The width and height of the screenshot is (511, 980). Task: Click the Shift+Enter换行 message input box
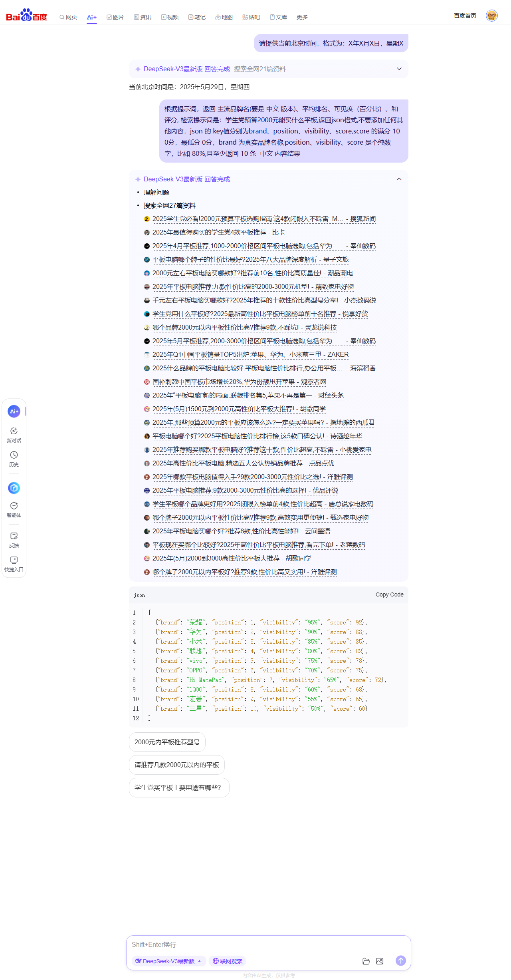pos(268,944)
